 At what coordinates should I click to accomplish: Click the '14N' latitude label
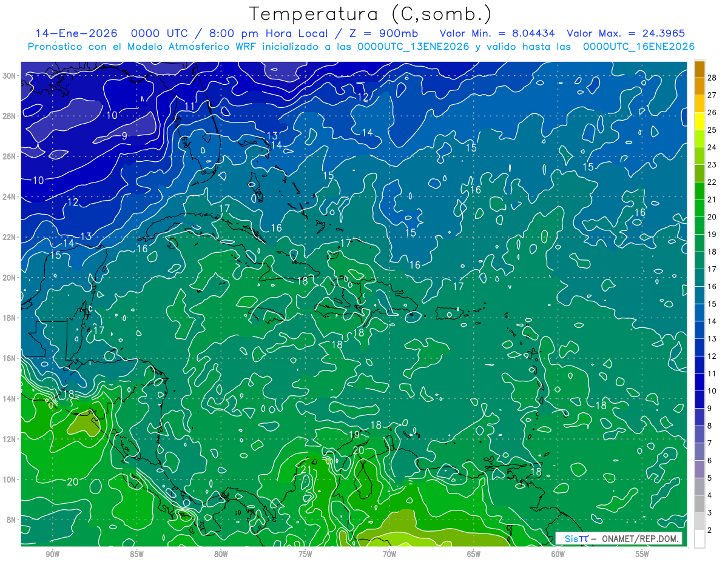[x=10, y=399]
